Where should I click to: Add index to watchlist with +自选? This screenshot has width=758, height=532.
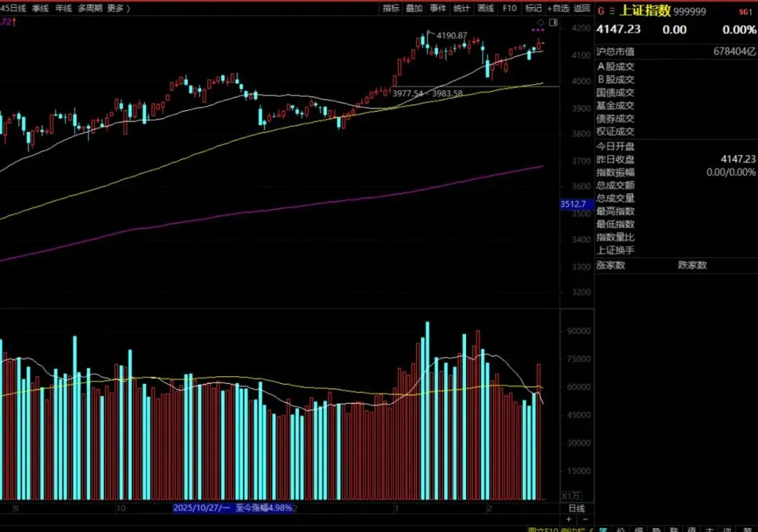click(558, 8)
